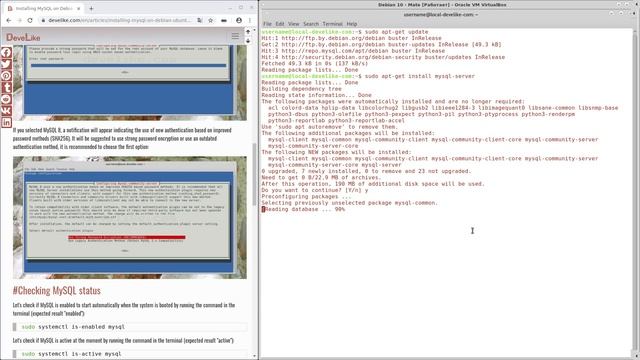Go back in the browser
640x360 pixels.
pos(9,20)
